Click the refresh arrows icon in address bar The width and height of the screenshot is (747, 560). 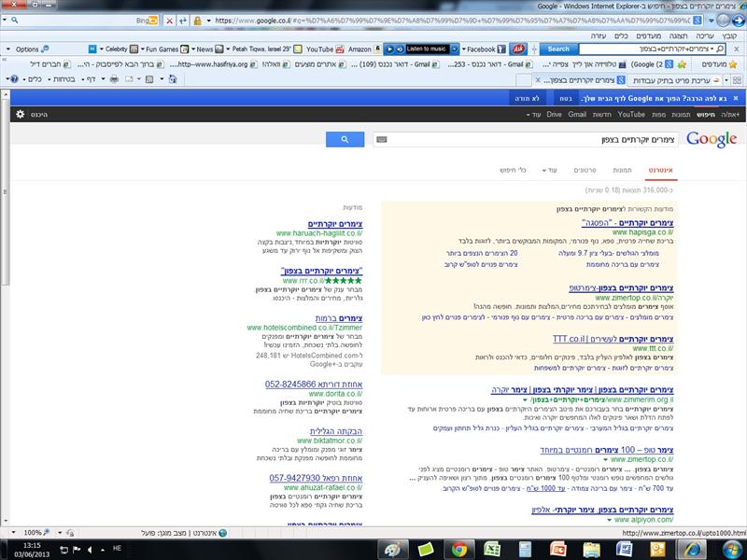(x=183, y=21)
